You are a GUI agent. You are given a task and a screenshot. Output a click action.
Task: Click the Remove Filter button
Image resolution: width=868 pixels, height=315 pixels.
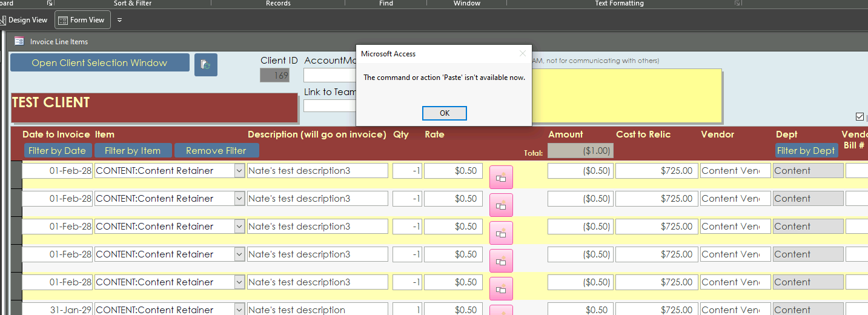click(216, 150)
